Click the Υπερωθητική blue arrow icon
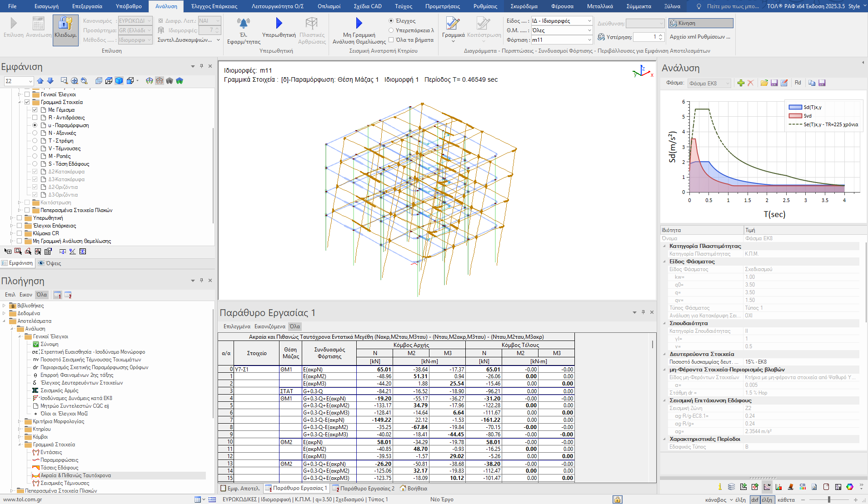868x504 pixels. click(x=279, y=23)
